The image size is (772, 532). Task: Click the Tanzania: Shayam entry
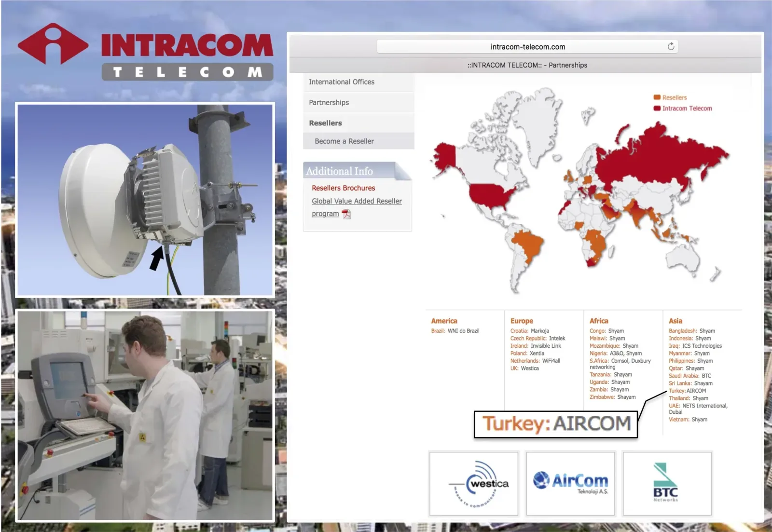[610, 375]
